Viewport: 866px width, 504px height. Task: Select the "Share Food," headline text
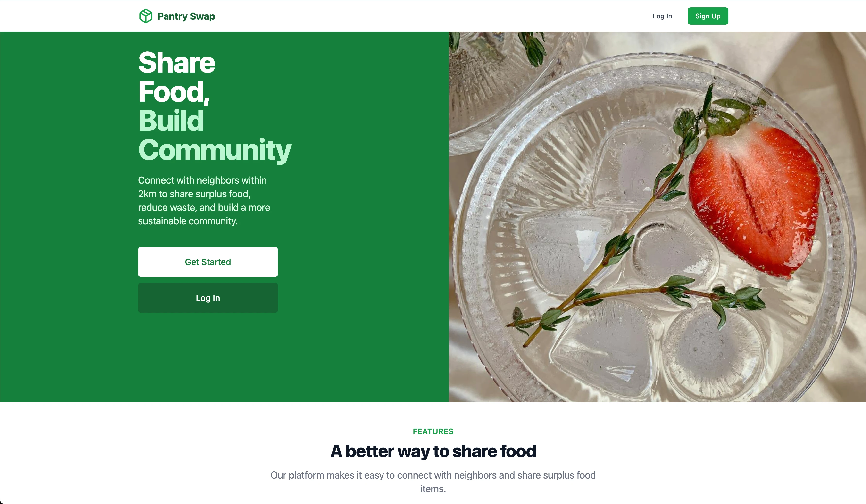click(177, 77)
